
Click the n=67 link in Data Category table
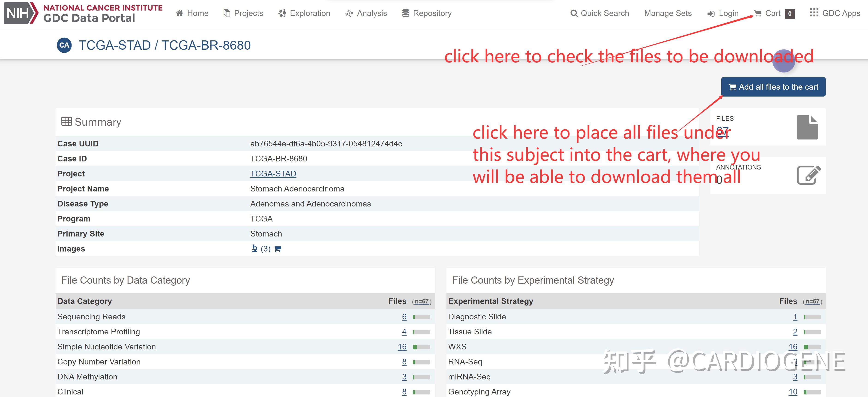point(421,301)
